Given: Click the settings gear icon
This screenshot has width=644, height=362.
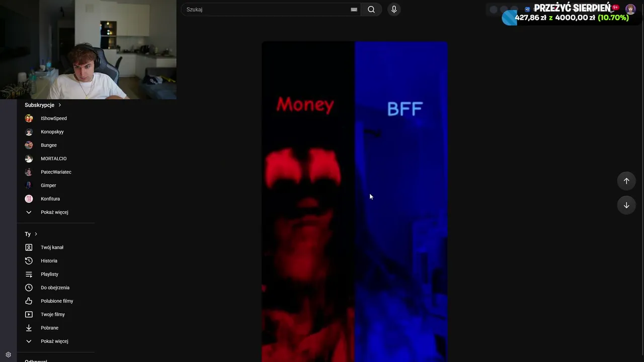Looking at the screenshot, I should (8, 354).
